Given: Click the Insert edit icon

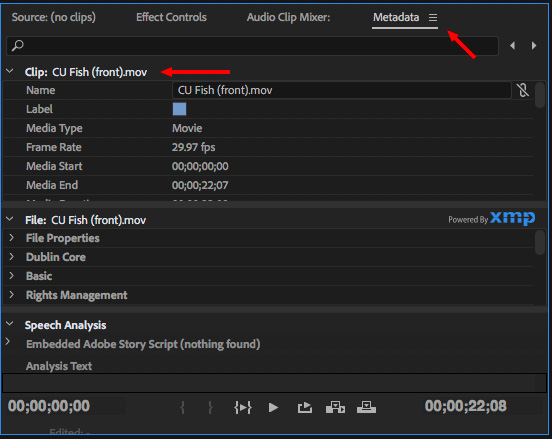Looking at the screenshot, I should coord(335,407).
